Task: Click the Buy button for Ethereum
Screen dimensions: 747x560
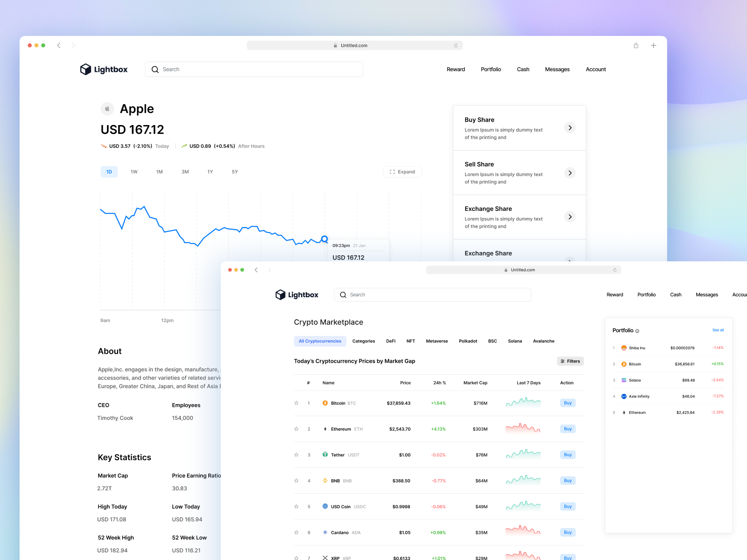Action: (567, 429)
